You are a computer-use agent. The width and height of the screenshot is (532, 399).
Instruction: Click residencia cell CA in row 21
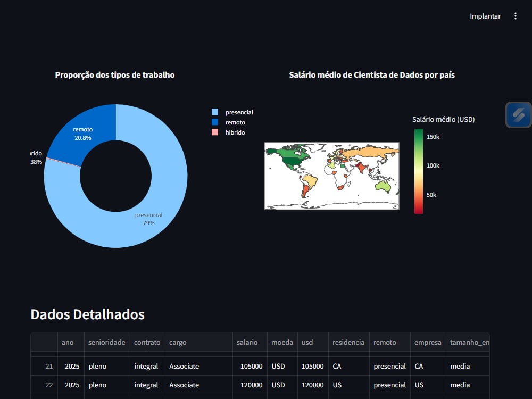349,366
